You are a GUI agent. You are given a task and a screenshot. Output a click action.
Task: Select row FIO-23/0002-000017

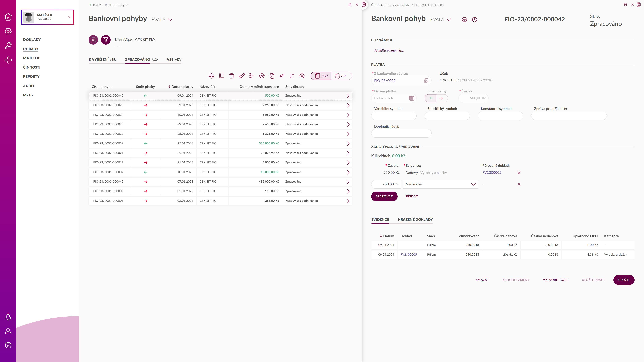(x=220, y=163)
